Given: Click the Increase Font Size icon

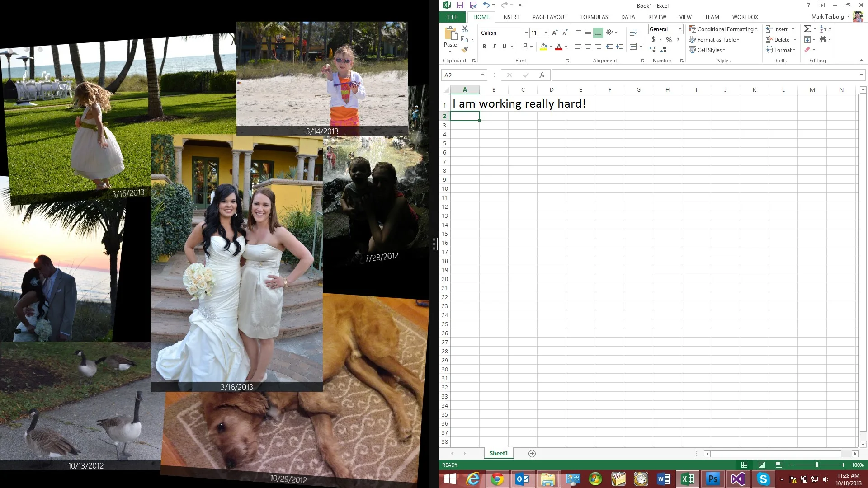Looking at the screenshot, I should [x=555, y=33].
